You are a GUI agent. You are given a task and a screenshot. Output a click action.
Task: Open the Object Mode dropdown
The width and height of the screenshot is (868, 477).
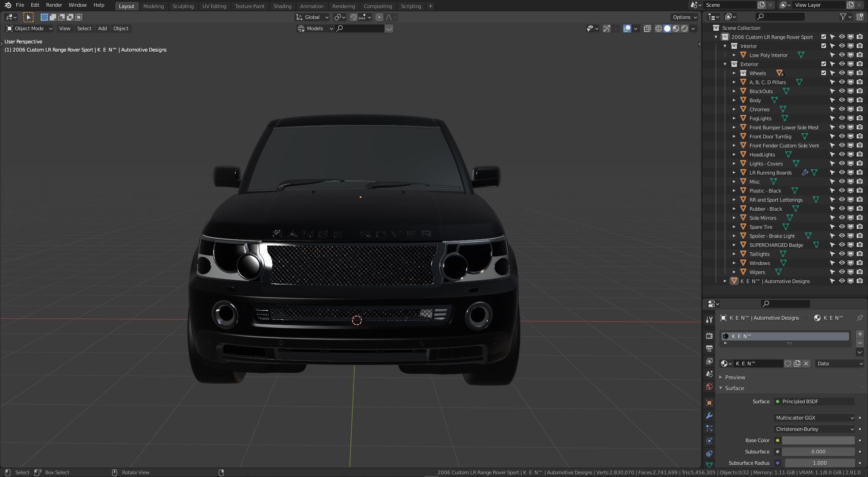(x=29, y=28)
